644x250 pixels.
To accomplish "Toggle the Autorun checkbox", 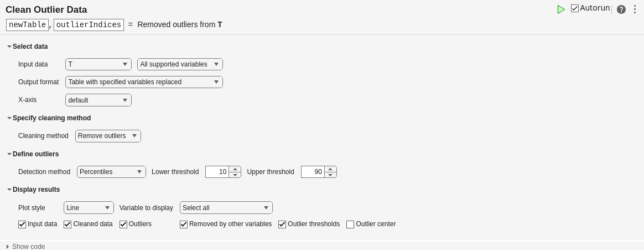I will (x=575, y=8).
